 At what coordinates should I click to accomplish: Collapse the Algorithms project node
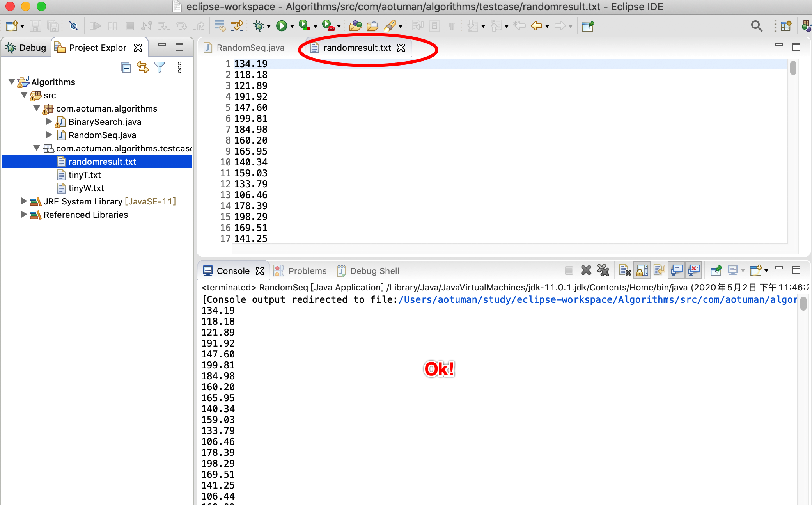12,82
